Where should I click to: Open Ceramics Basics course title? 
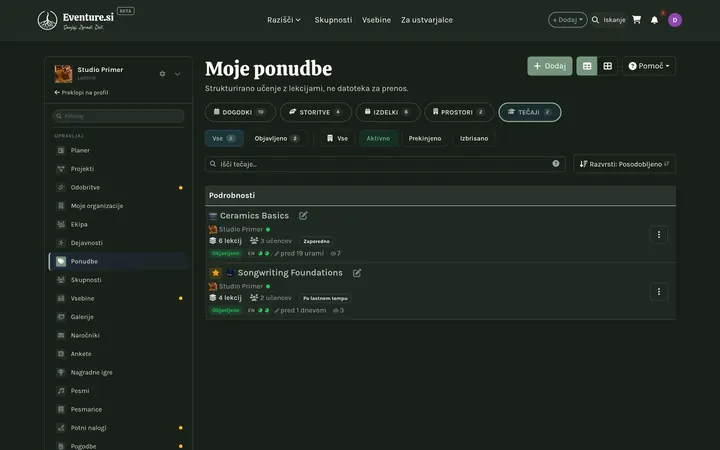click(254, 215)
